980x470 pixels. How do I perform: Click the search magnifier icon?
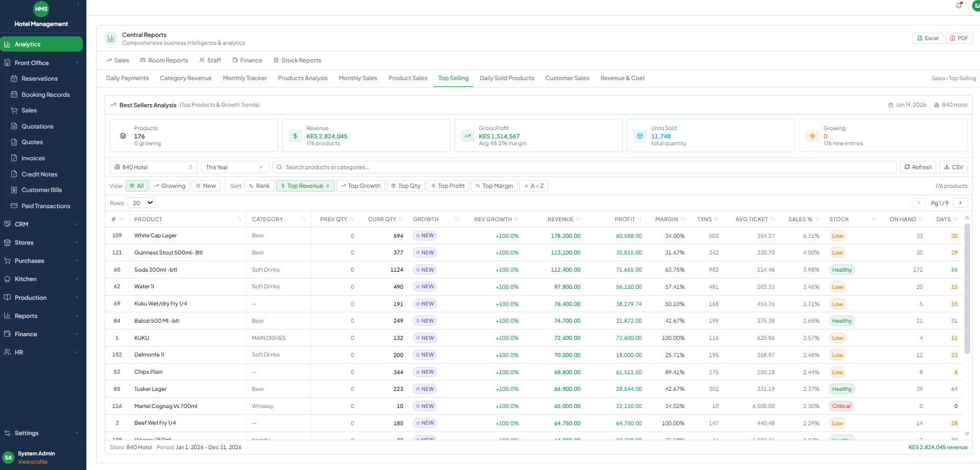point(280,167)
